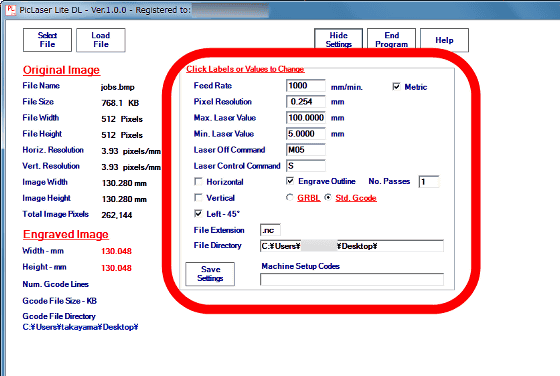Click the Max. Laser Value label
This screenshot has height=376, width=560.
(x=225, y=118)
